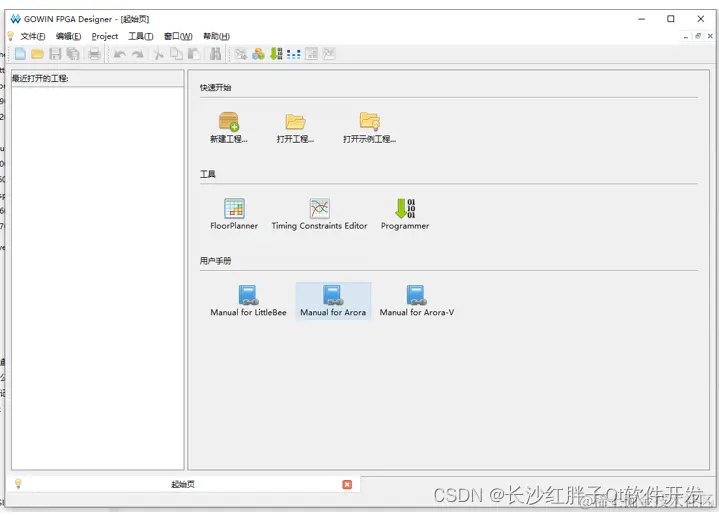Open the 帮助(H) menu

pos(216,36)
